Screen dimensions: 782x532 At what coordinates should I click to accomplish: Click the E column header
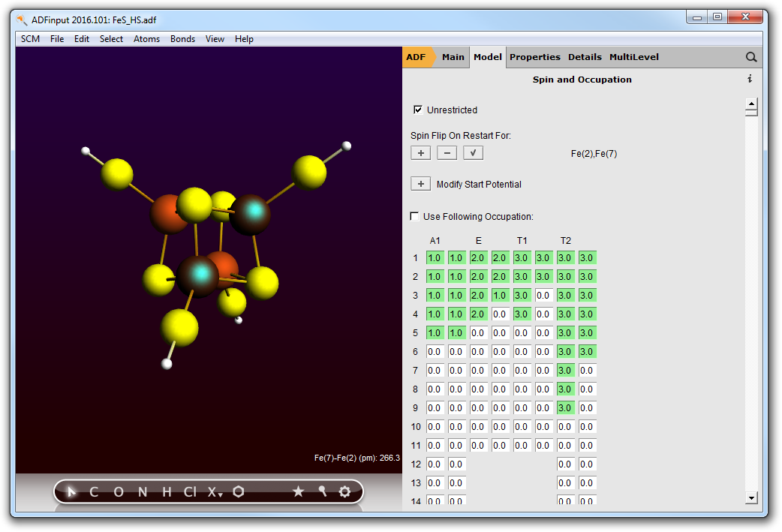point(478,241)
